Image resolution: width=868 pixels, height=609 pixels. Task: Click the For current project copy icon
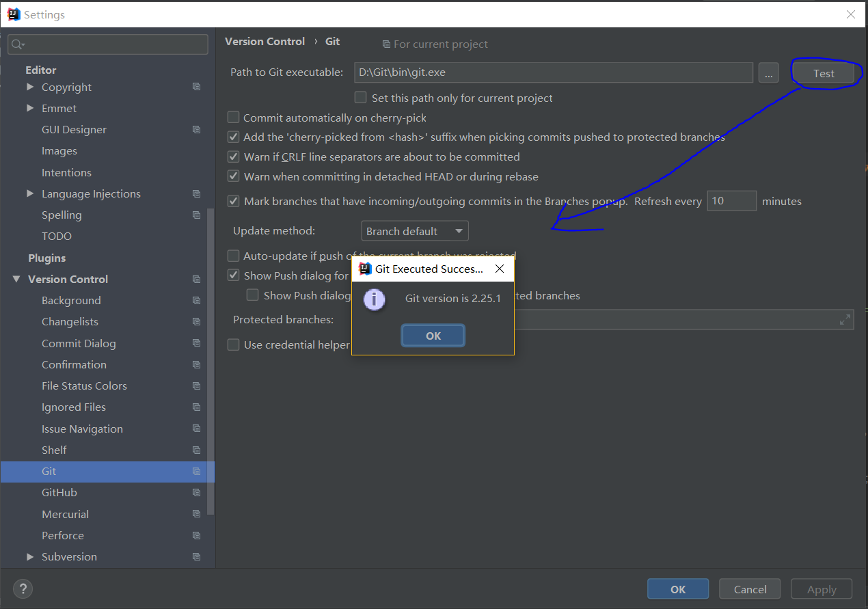tap(386, 44)
